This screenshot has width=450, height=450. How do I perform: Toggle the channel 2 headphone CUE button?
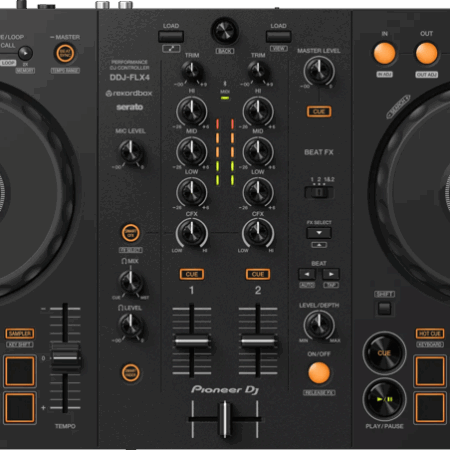(258, 274)
